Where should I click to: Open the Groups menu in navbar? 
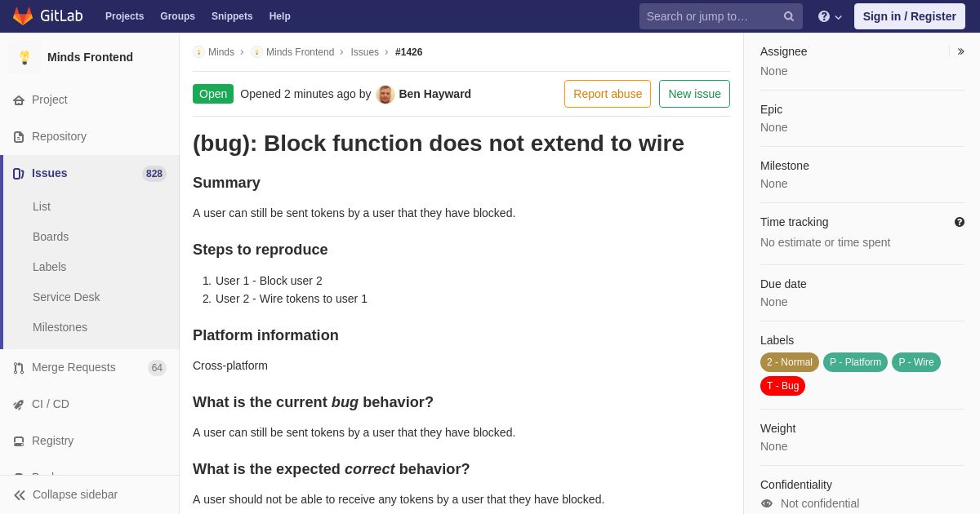pyautogui.click(x=177, y=16)
